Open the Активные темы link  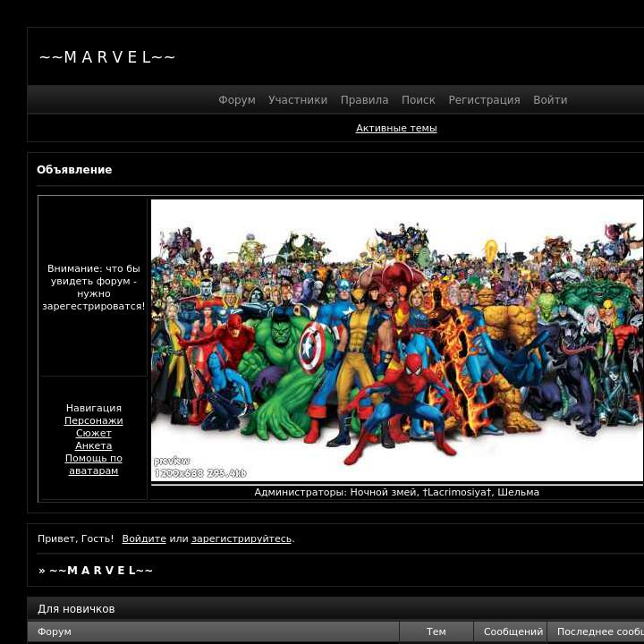pyautogui.click(x=396, y=128)
